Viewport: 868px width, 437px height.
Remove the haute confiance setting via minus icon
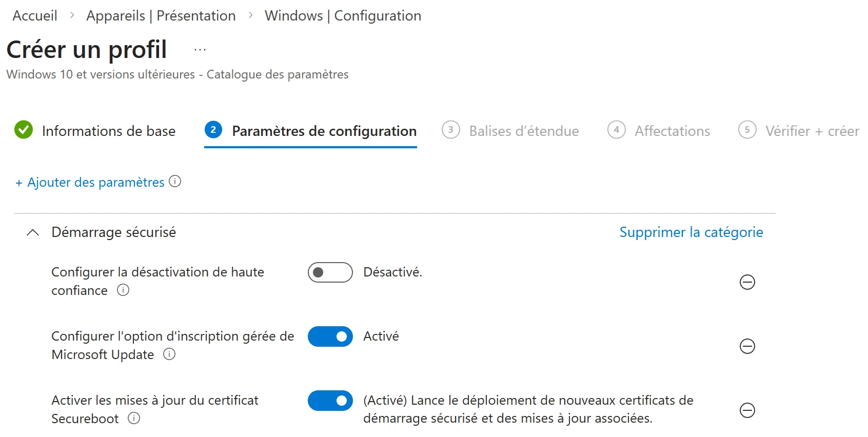tap(747, 282)
